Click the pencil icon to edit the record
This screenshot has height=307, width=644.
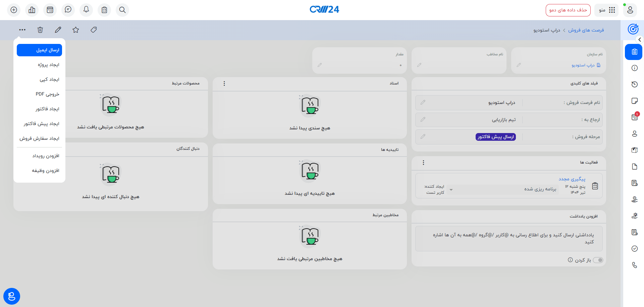tap(58, 30)
